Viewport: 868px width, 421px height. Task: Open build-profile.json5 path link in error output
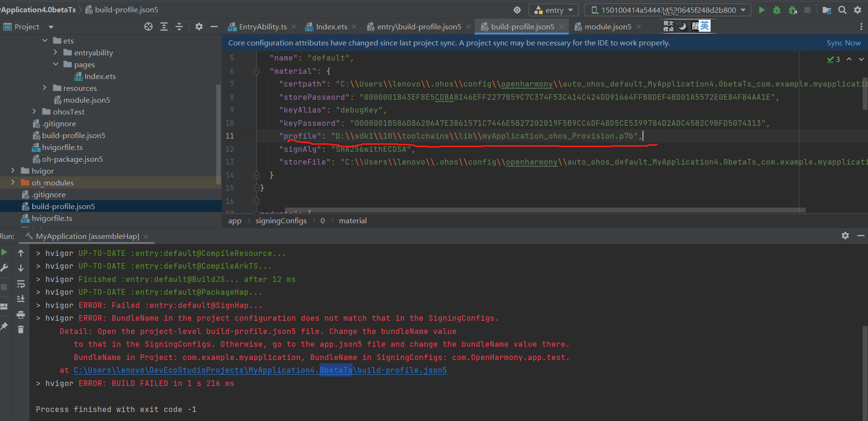pos(260,370)
